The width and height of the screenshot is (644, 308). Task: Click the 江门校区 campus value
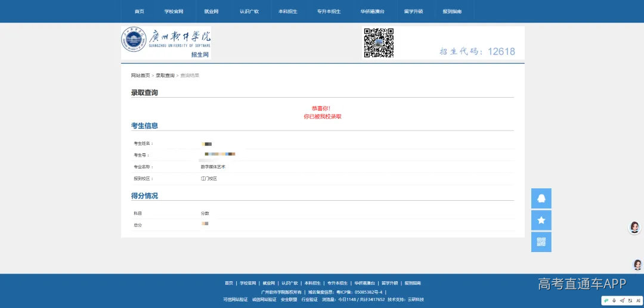click(x=209, y=179)
